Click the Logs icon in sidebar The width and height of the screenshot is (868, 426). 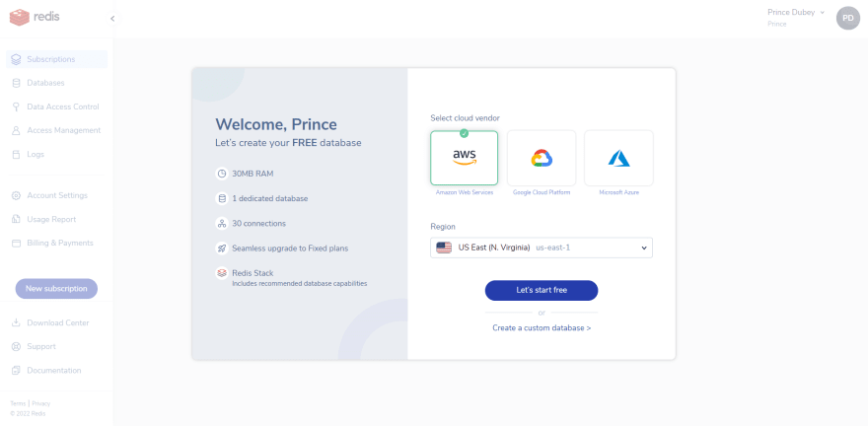(x=16, y=155)
